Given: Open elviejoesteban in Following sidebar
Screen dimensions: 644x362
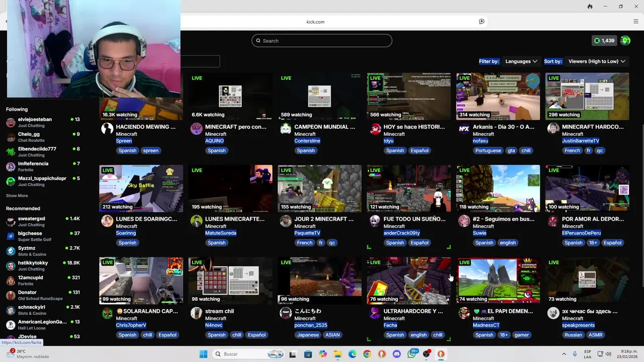Looking at the screenshot, I should [x=43, y=122].
